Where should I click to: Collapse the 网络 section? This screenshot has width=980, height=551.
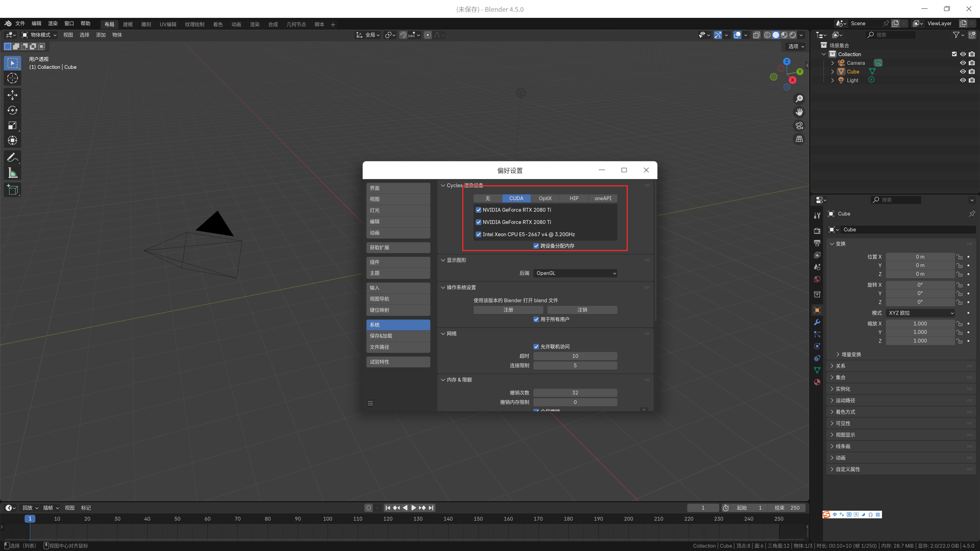[x=443, y=334]
